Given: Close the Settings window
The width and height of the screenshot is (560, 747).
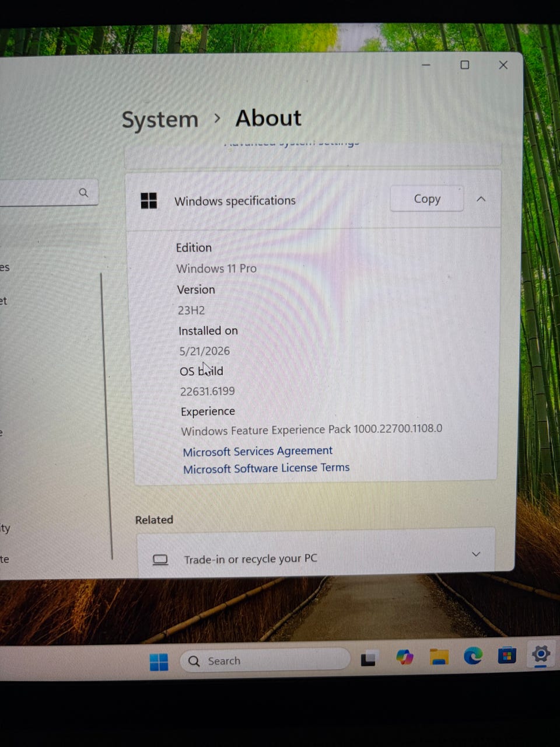Looking at the screenshot, I should click(503, 65).
